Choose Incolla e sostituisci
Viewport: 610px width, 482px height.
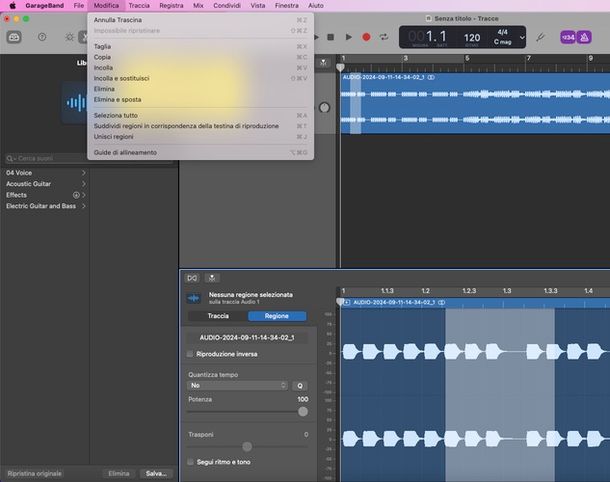pyautogui.click(x=200, y=78)
